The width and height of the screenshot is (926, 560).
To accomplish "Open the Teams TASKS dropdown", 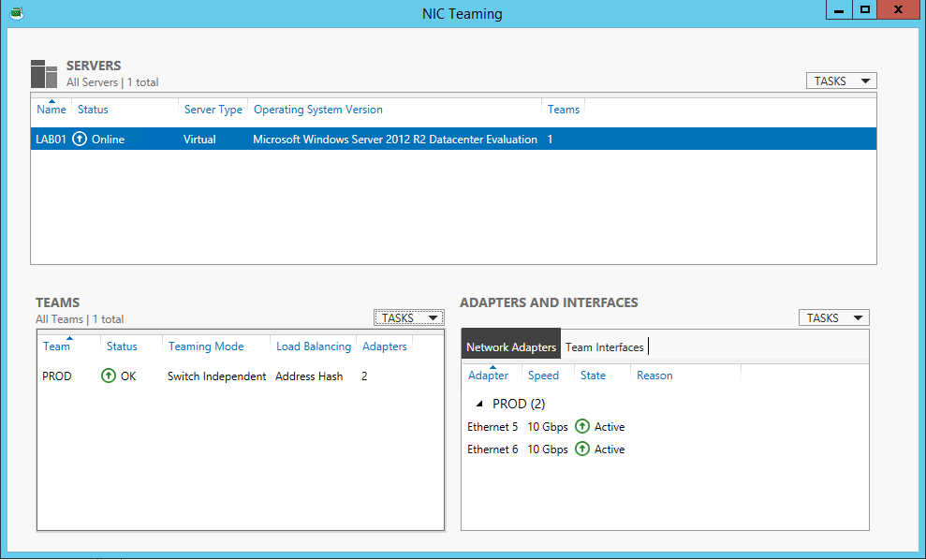I will pos(408,318).
